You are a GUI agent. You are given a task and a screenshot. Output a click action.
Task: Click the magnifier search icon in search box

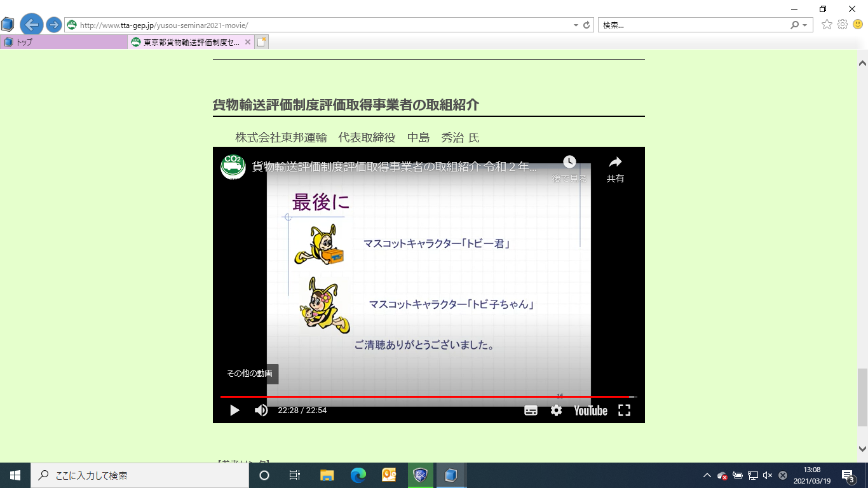[x=794, y=25]
